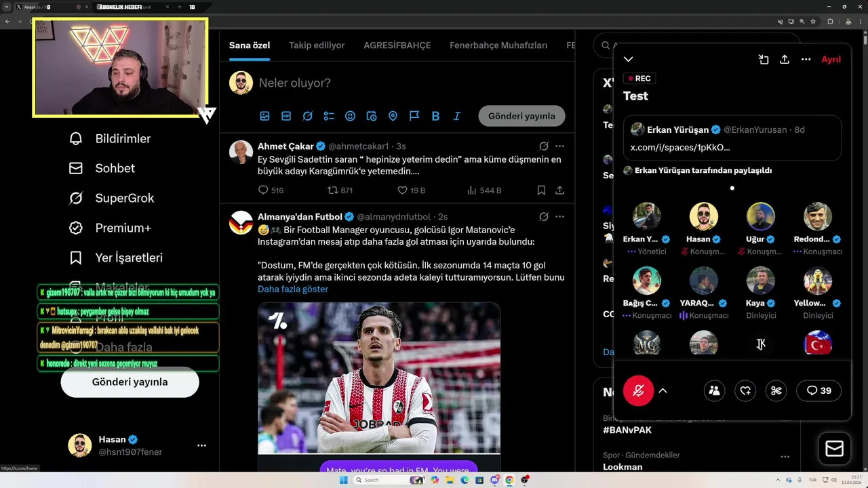This screenshot has height=488, width=868.
Task: Toggle italic text formatting
Action: (x=457, y=116)
